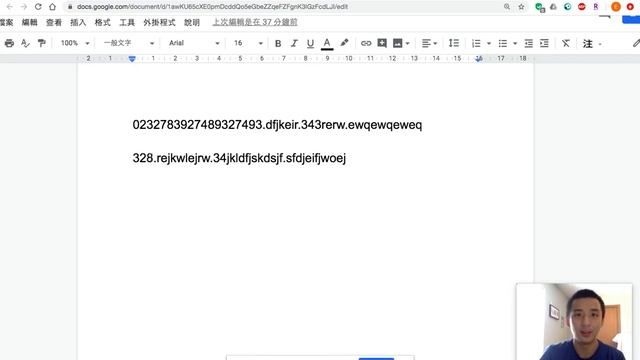The height and width of the screenshot is (360, 640).
Task: Open the 注 input tools button
Action: 587,44
